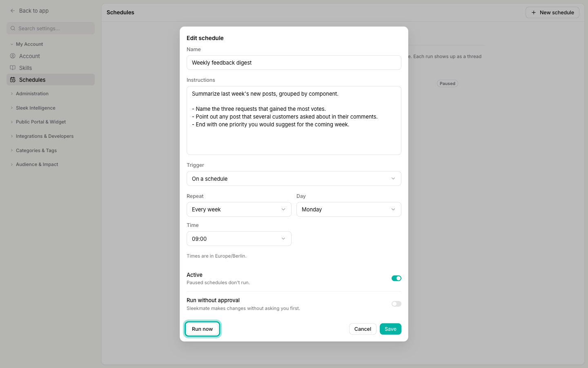Click the Account person icon in sidebar
The image size is (588, 368).
(13, 56)
